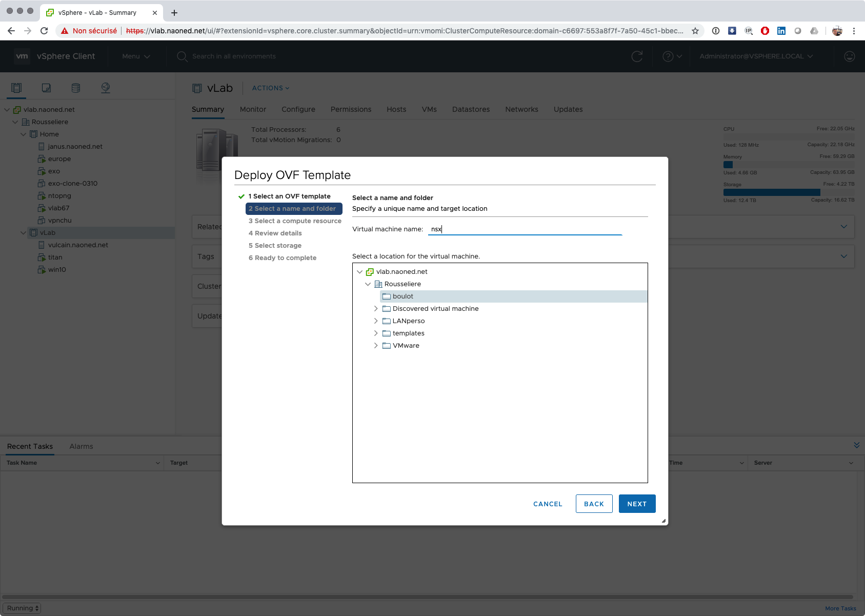The image size is (865, 616).
Task: Open the VMs and Templates inventory icon
Action: tap(46, 88)
